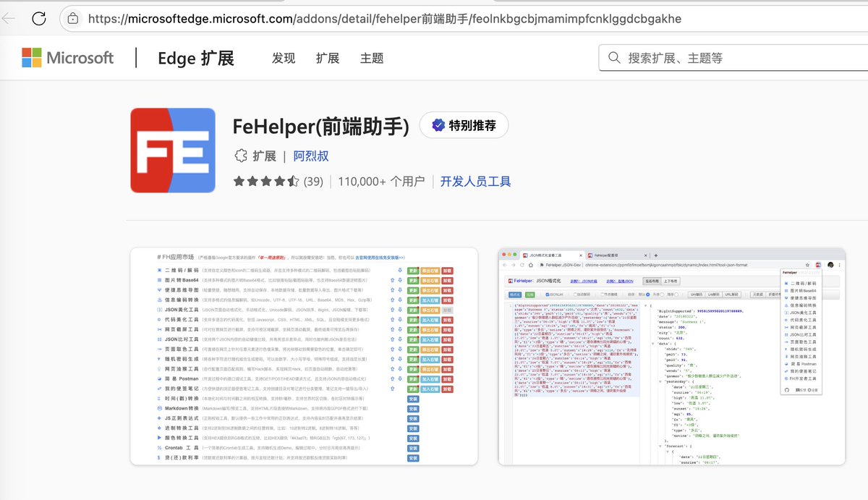Click the 特别推荐 featured badge
868x500 pixels.
click(x=464, y=126)
